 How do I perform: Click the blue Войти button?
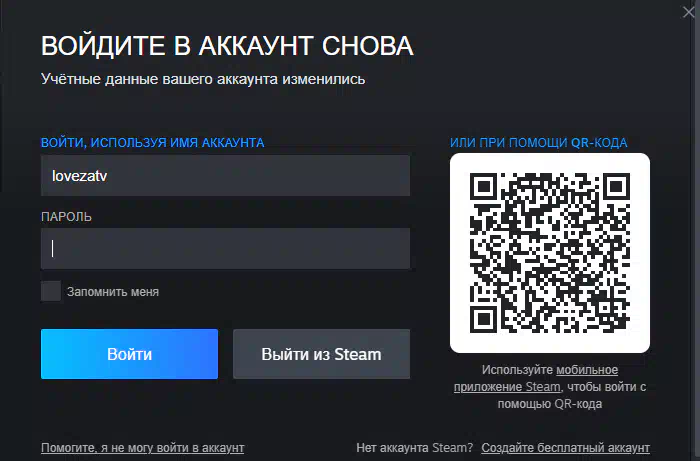point(129,354)
